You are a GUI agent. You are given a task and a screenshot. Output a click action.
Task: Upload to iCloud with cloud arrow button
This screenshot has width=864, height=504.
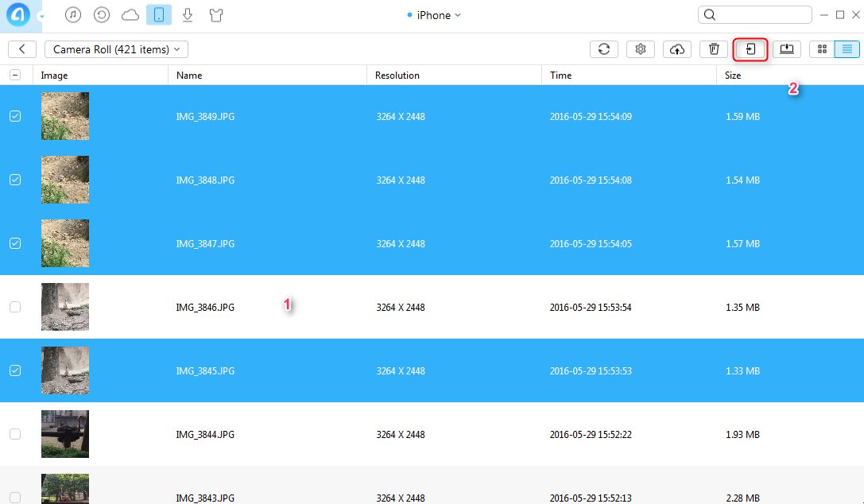coord(676,49)
